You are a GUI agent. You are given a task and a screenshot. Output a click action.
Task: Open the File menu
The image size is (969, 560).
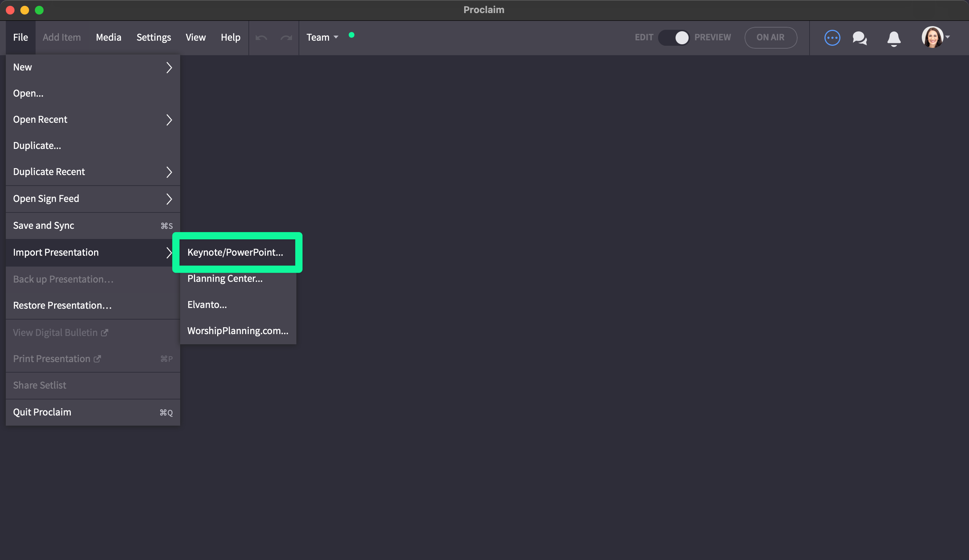click(x=20, y=37)
